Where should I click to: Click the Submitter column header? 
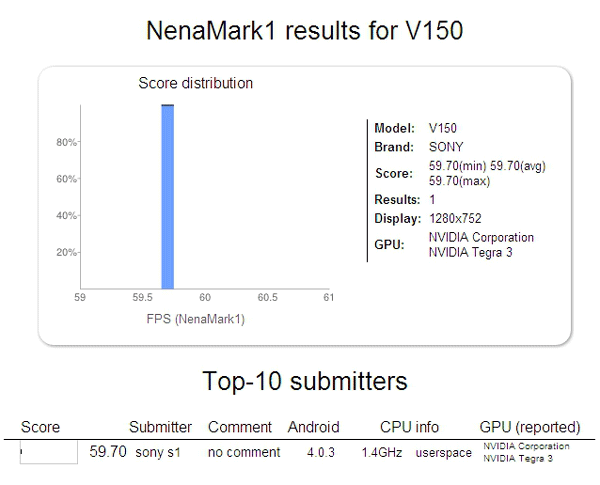tap(160, 427)
